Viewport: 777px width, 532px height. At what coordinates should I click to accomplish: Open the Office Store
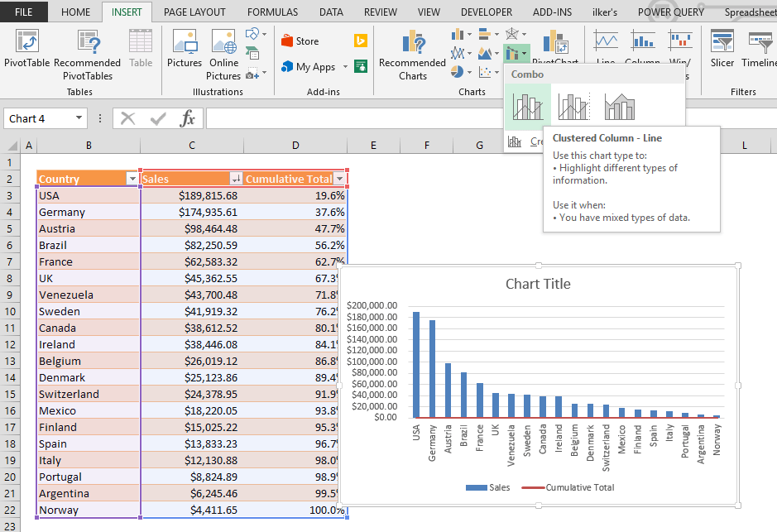pyautogui.click(x=300, y=41)
